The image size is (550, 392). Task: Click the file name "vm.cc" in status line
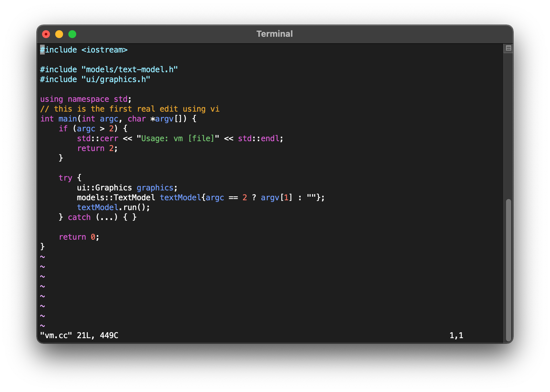click(x=56, y=336)
